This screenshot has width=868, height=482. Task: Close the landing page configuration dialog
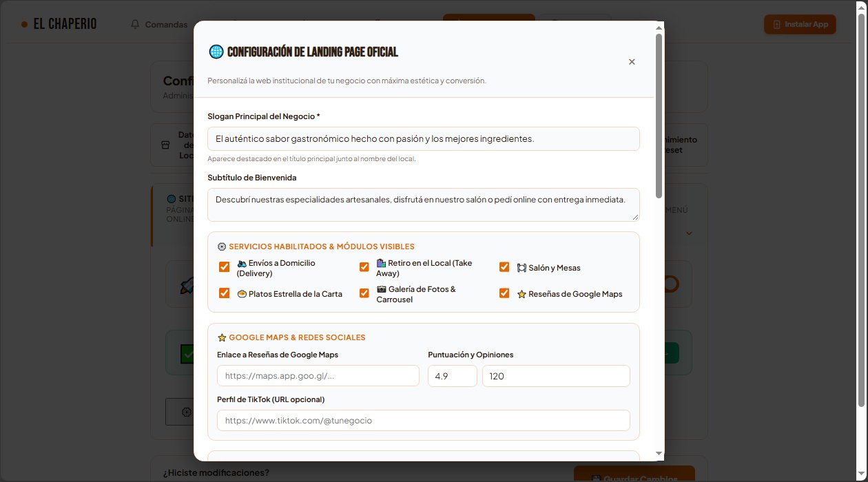632,62
